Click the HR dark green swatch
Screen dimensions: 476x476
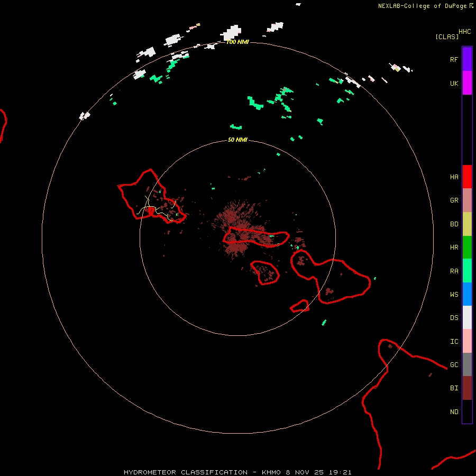(467, 248)
